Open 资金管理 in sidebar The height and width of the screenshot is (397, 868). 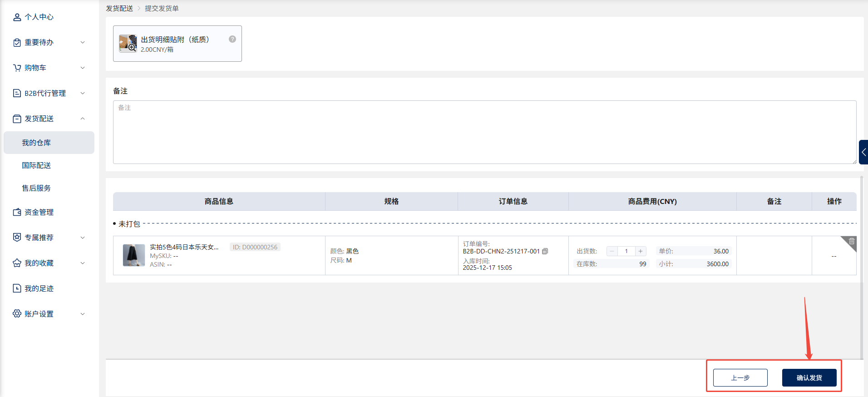tap(39, 213)
